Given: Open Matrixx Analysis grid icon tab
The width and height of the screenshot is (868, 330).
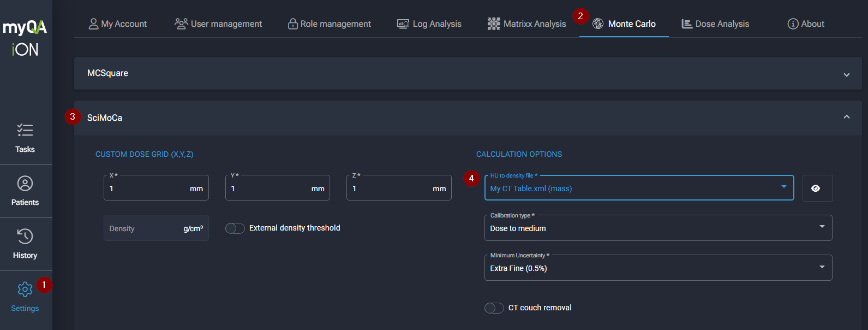Looking at the screenshot, I should point(494,24).
